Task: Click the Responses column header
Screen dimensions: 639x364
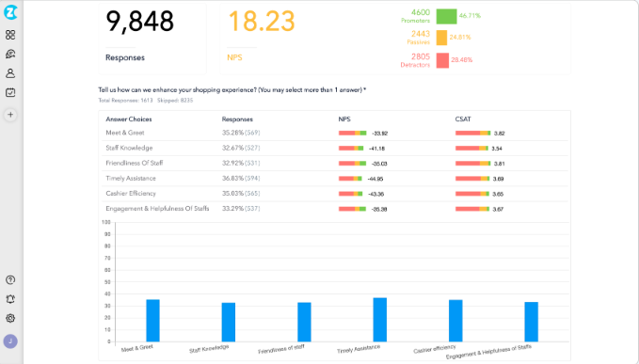Action: tap(237, 119)
